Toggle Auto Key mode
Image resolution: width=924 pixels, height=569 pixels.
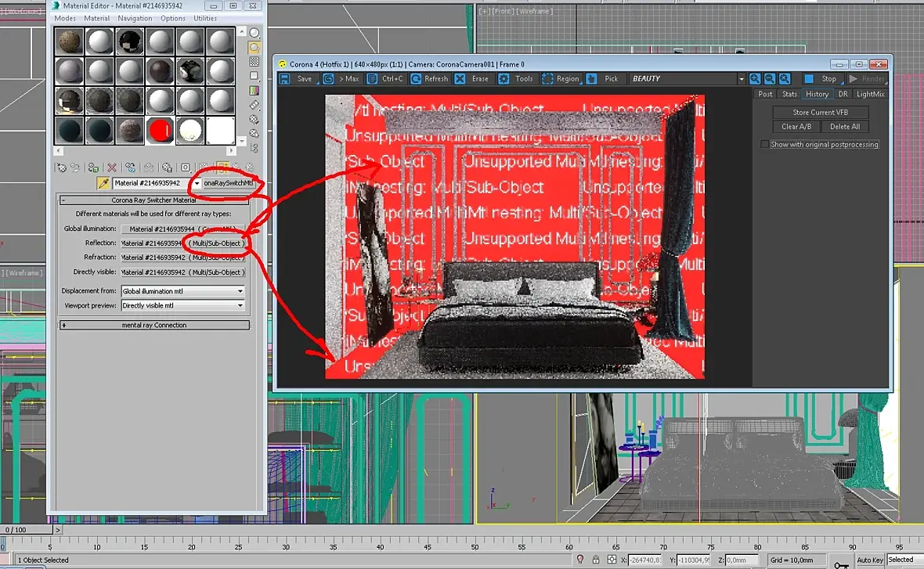[x=870, y=560]
